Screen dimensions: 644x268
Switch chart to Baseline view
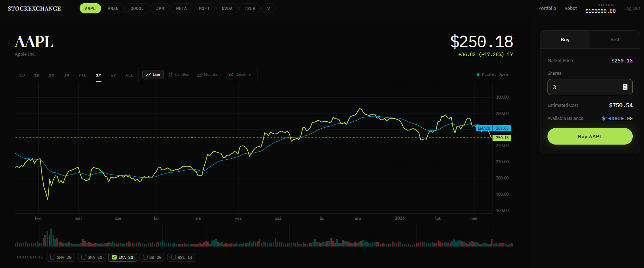(240, 75)
